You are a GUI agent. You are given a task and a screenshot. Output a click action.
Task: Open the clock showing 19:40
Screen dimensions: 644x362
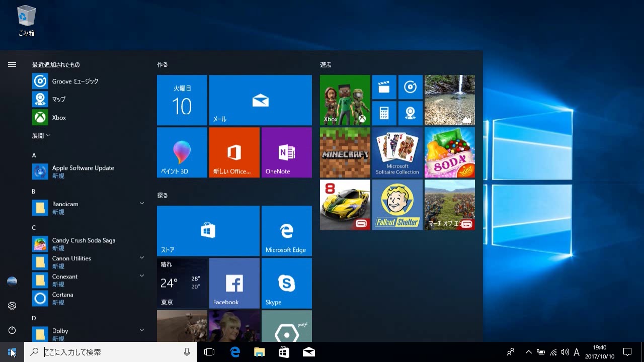pos(600,352)
